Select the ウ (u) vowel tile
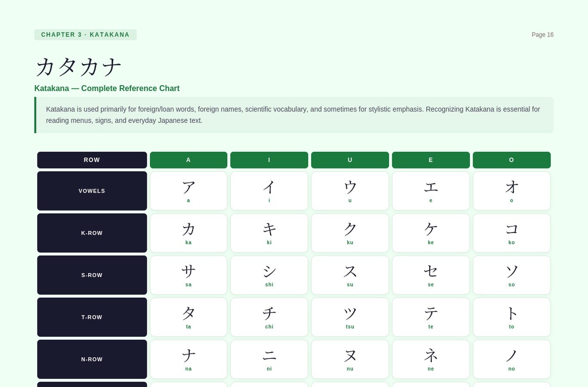588x387 pixels. [x=350, y=190]
